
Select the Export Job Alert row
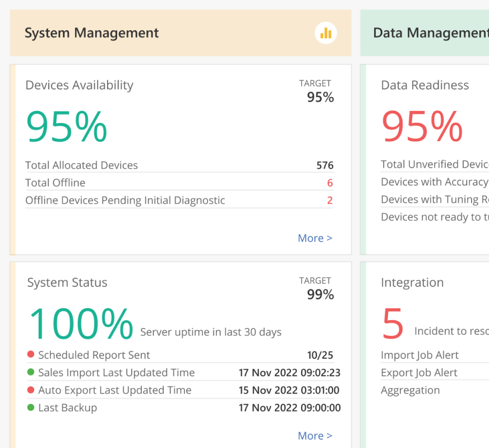[x=419, y=372]
